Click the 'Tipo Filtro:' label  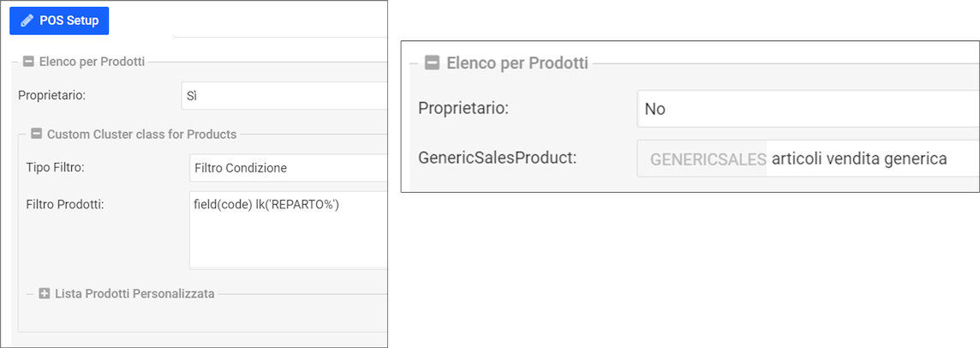click(56, 167)
